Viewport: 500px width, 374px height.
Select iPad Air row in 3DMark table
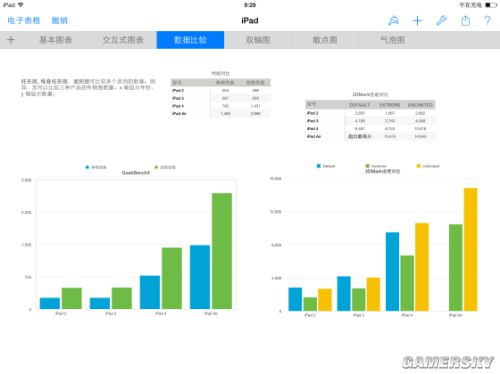[x=370, y=137]
